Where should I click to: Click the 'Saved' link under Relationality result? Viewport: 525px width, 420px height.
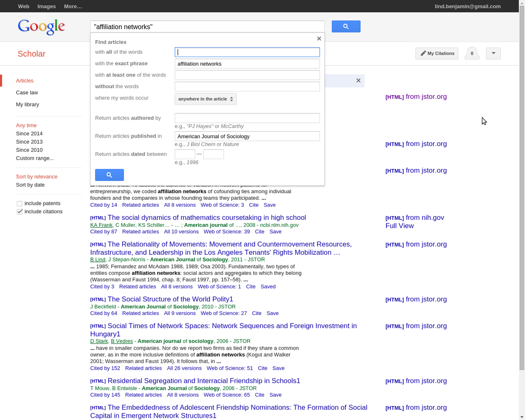tap(268, 287)
